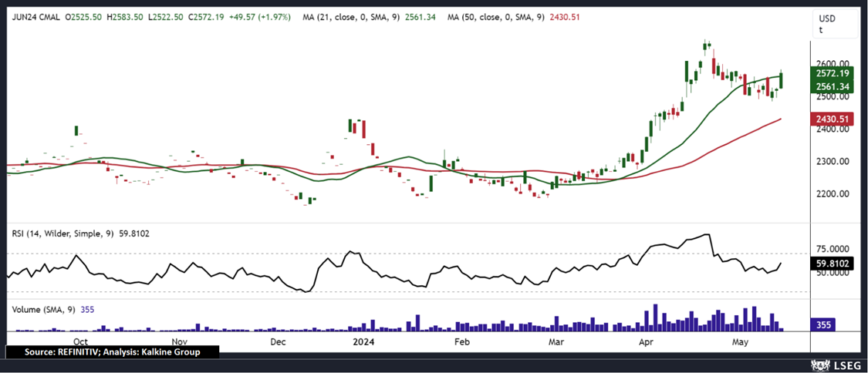Click the 59.8102 RSI tag on the axis

click(833, 264)
